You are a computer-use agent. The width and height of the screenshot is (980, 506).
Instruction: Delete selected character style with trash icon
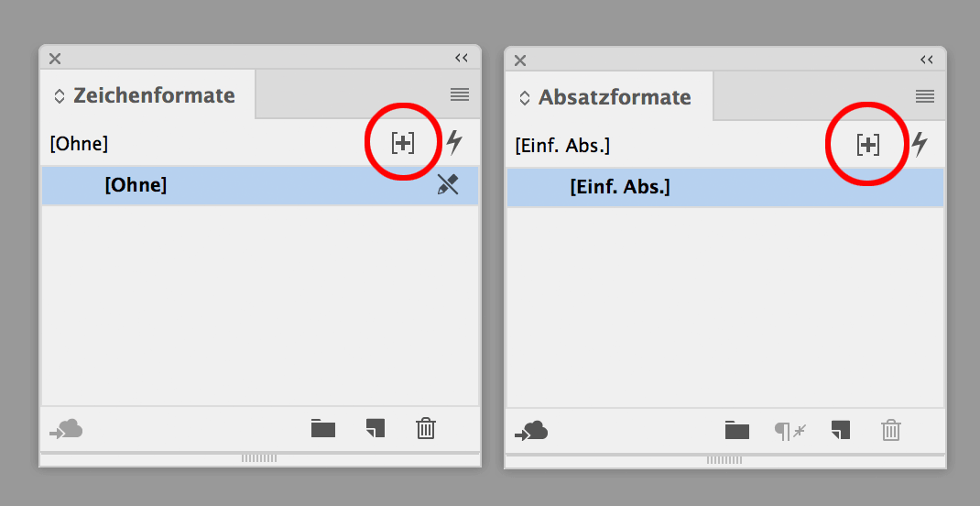coord(426,428)
